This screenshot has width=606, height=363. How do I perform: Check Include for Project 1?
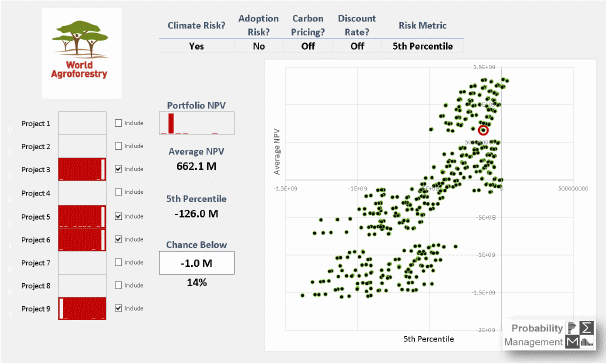point(118,123)
